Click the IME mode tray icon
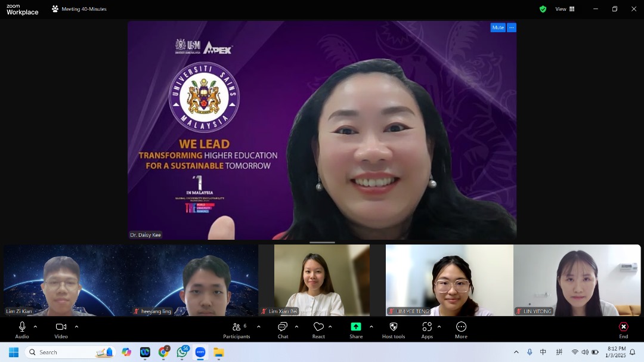This screenshot has height=362, width=644. tap(559, 352)
